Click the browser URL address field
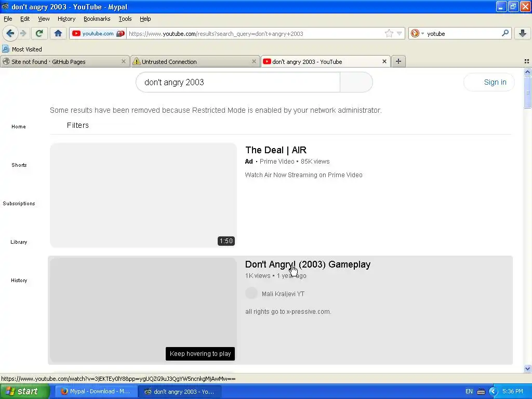This screenshot has width=532, height=399. (x=256, y=34)
